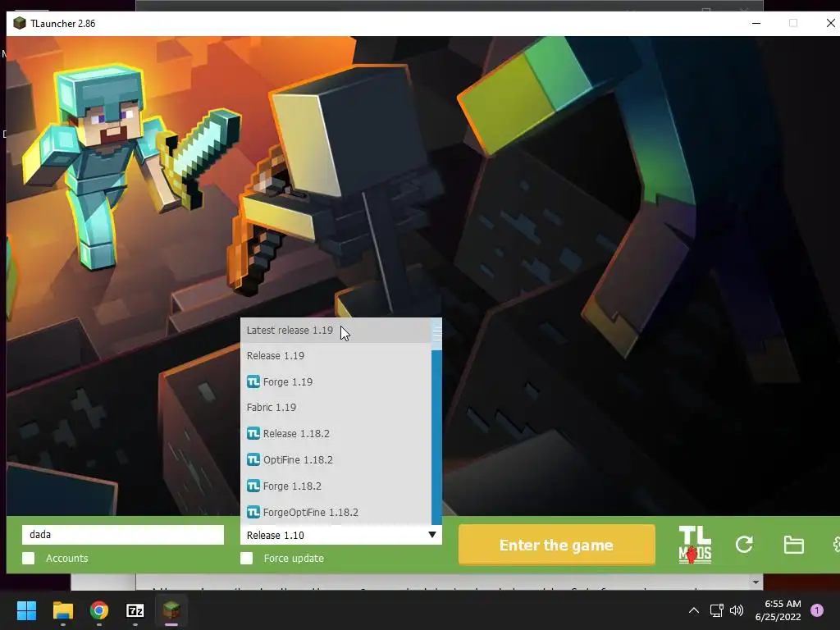Click the TLauncher title bar logo

click(x=20, y=23)
